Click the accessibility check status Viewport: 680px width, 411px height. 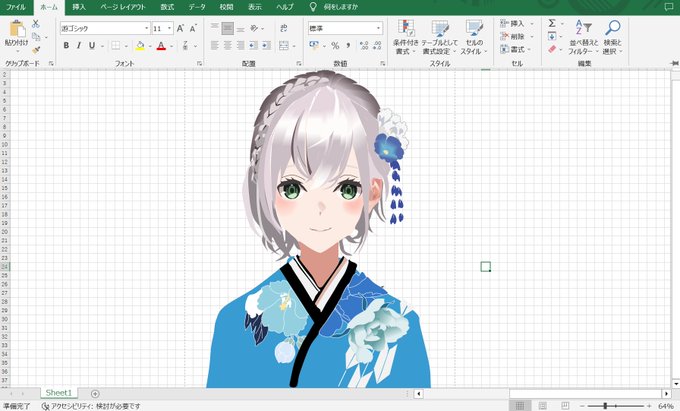point(91,406)
